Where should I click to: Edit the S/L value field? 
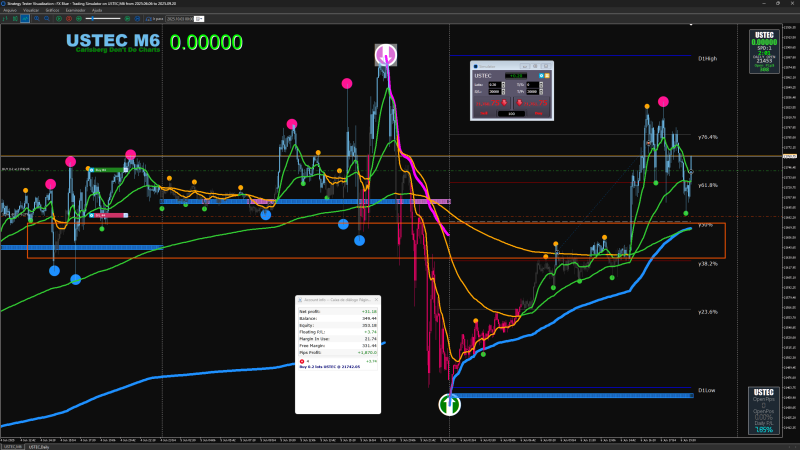pos(495,92)
